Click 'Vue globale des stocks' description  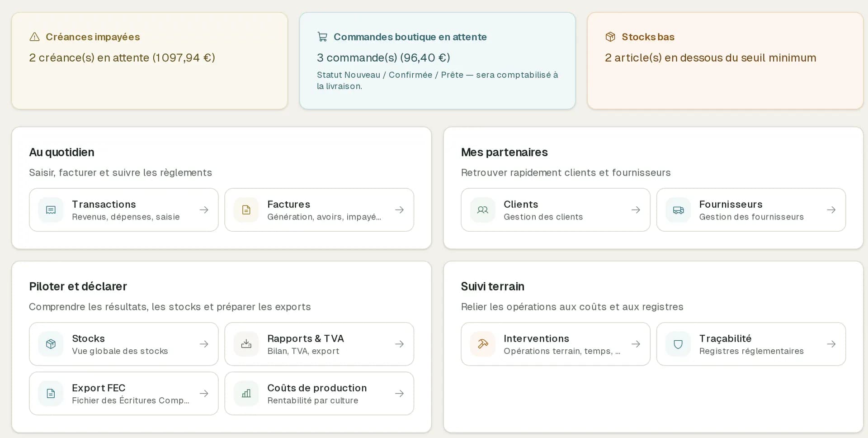(120, 351)
